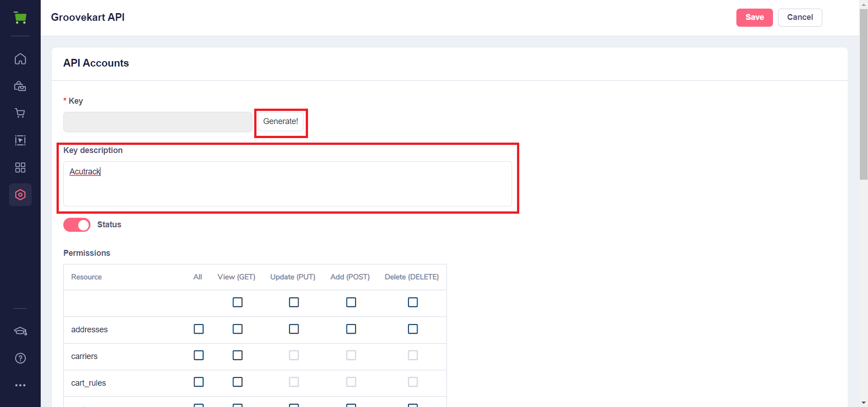Open the apps grid icon
The image size is (868, 407).
click(x=20, y=168)
